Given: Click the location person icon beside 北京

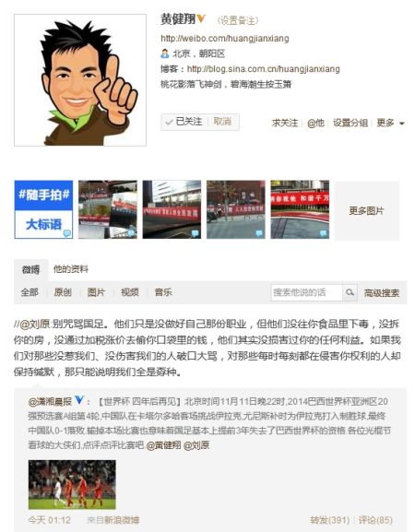Looking at the screenshot, I should pos(165,53).
